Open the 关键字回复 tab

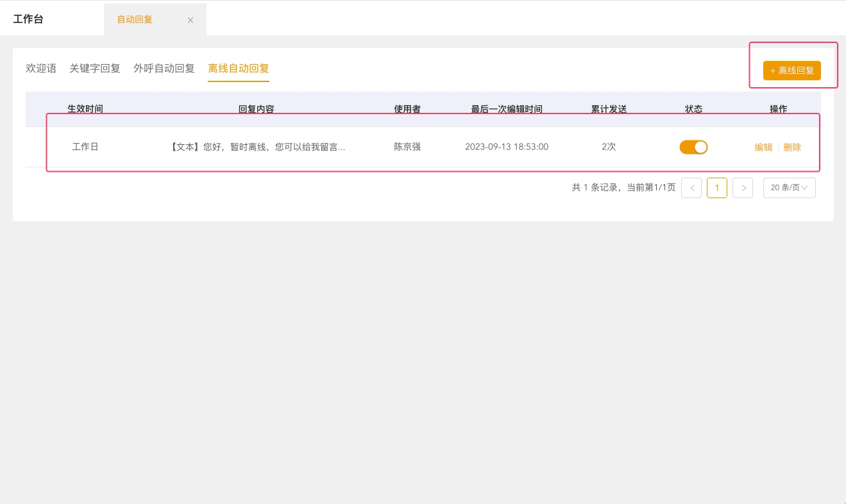(x=95, y=68)
